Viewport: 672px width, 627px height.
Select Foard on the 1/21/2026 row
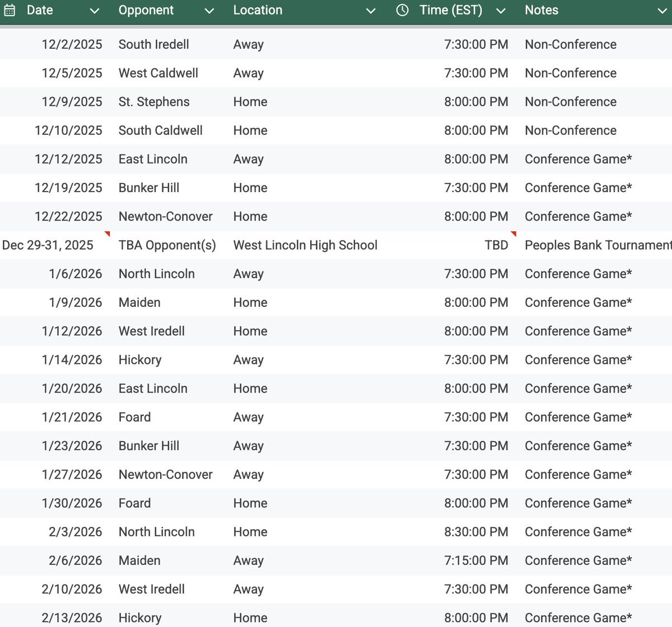point(134,417)
